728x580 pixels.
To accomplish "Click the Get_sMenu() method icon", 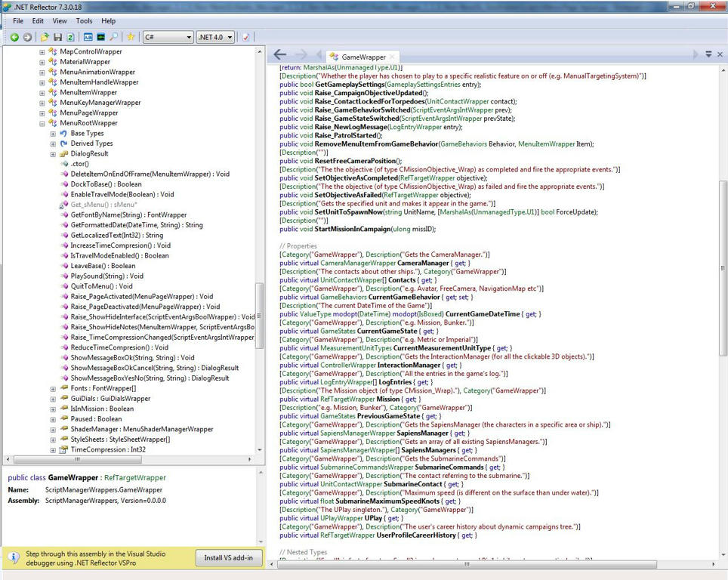I will [x=63, y=205].
